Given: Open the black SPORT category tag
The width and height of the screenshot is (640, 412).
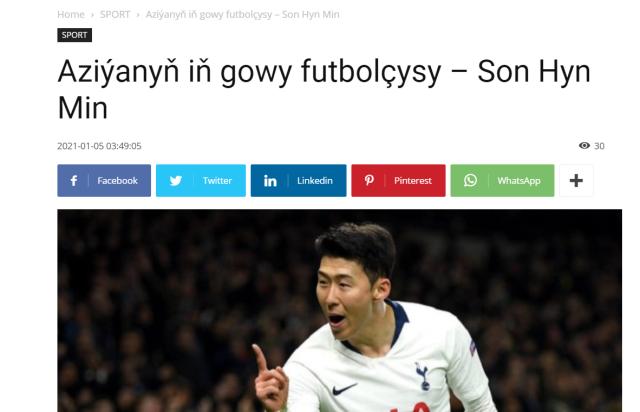Looking at the screenshot, I should (74, 35).
